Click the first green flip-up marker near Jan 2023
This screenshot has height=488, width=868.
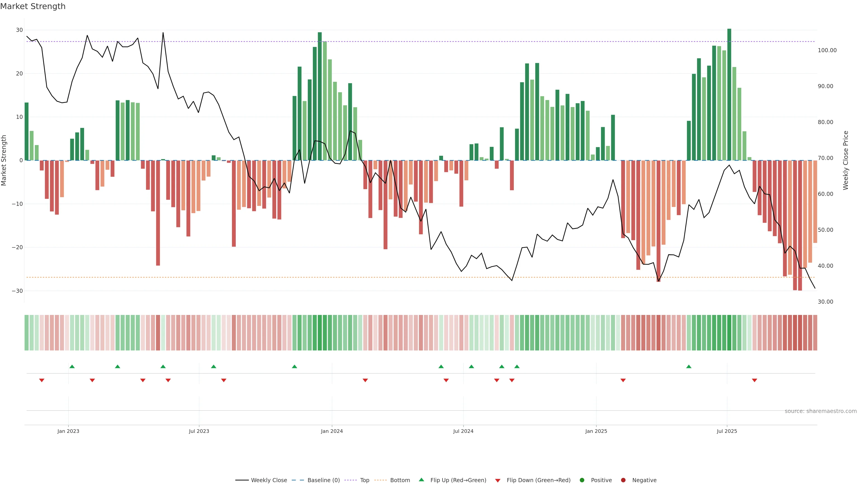pyautogui.click(x=72, y=366)
